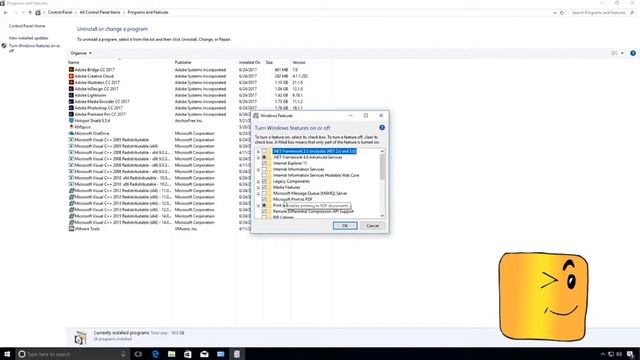
Task: Select the Adobe Lightroom program icon
Action: point(71,95)
